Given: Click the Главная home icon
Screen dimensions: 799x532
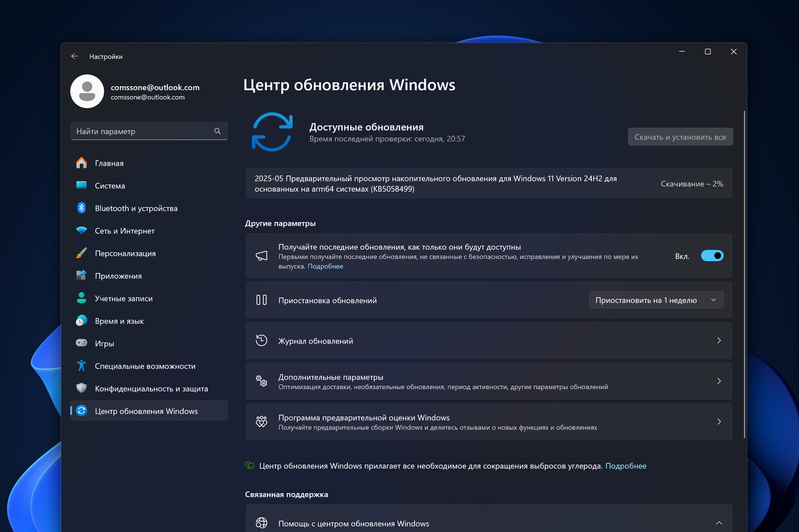Looking at the screenshot, I should point(81,163).
